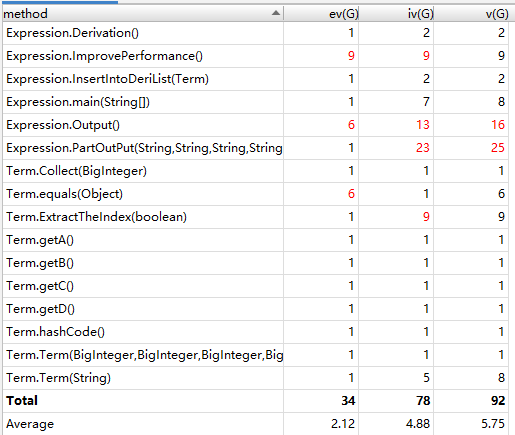The height and width of the screenshot is (435, 515).
Task: Click the red iv(G) value 13 for Expression.Output
Action: 423,125
